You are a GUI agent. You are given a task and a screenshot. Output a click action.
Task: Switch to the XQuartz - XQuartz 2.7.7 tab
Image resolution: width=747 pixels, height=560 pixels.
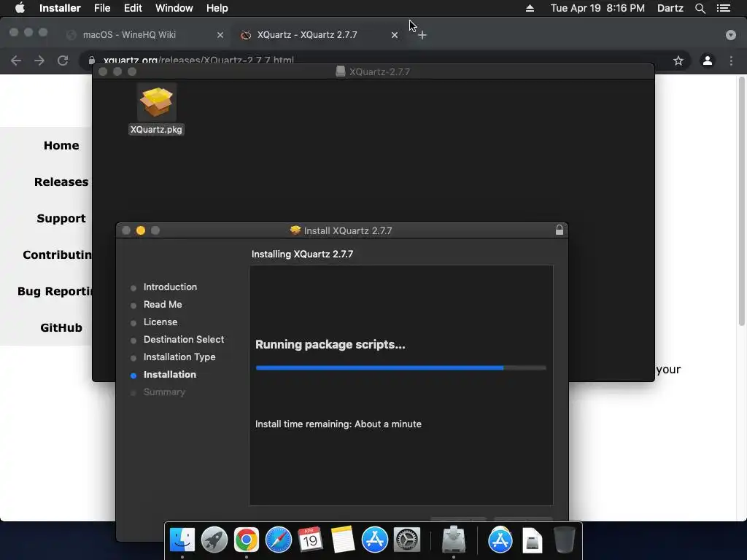pos(307,35)
